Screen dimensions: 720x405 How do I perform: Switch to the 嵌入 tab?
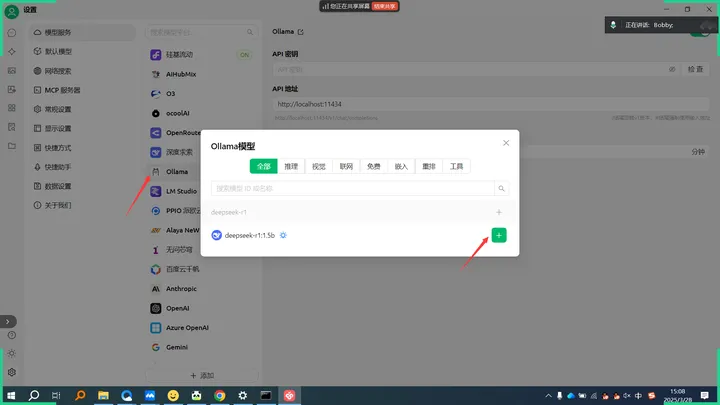click(401, 166)
